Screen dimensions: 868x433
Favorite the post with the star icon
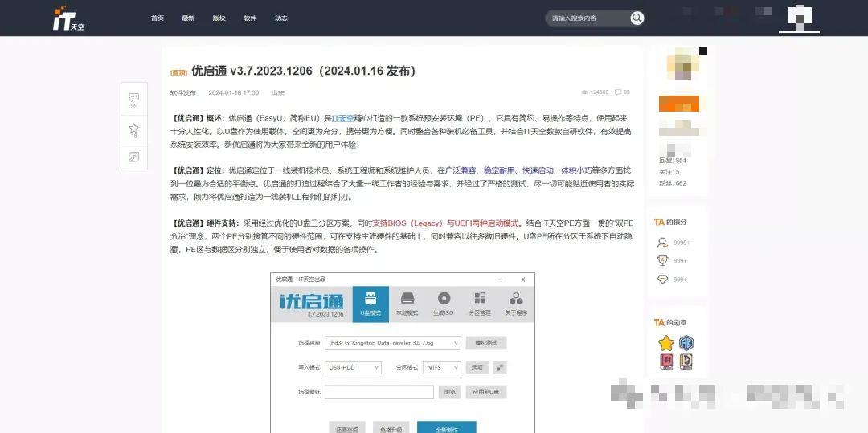[x=134, y=130]
